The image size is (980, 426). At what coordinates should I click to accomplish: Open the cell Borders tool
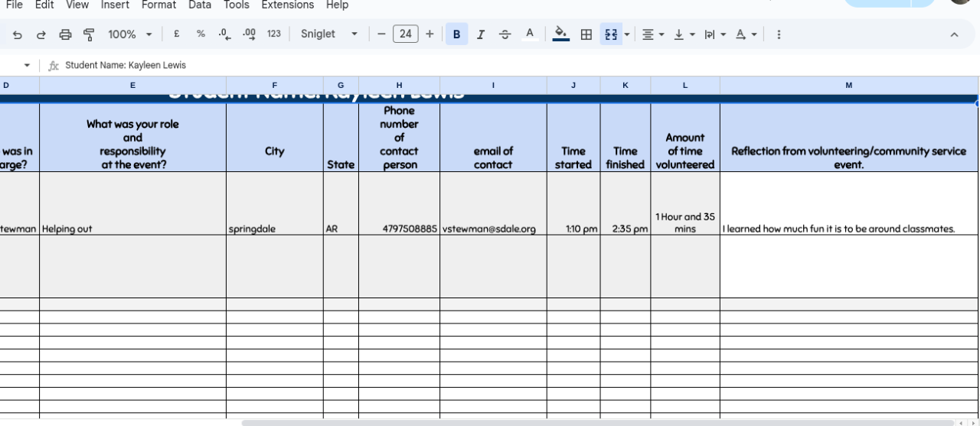tap(586, 34)
